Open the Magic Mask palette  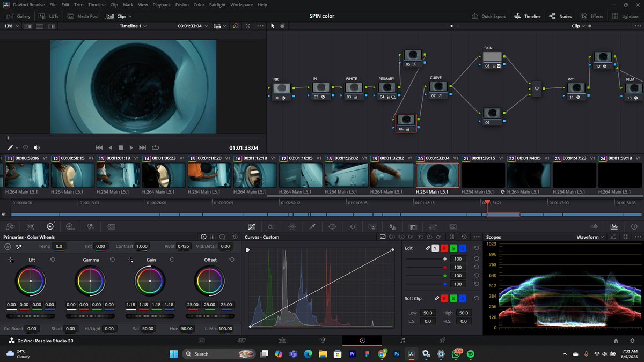[372, 227]
